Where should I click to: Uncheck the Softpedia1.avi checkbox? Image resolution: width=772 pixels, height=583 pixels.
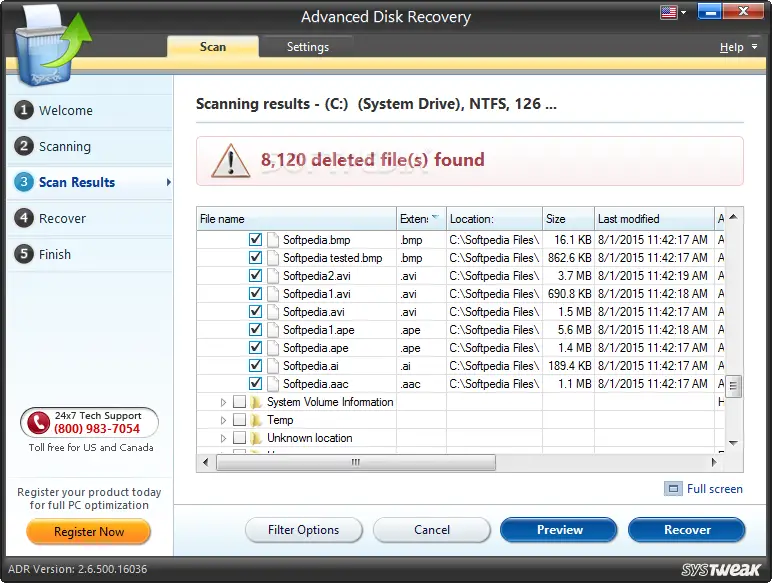point(255,293)
